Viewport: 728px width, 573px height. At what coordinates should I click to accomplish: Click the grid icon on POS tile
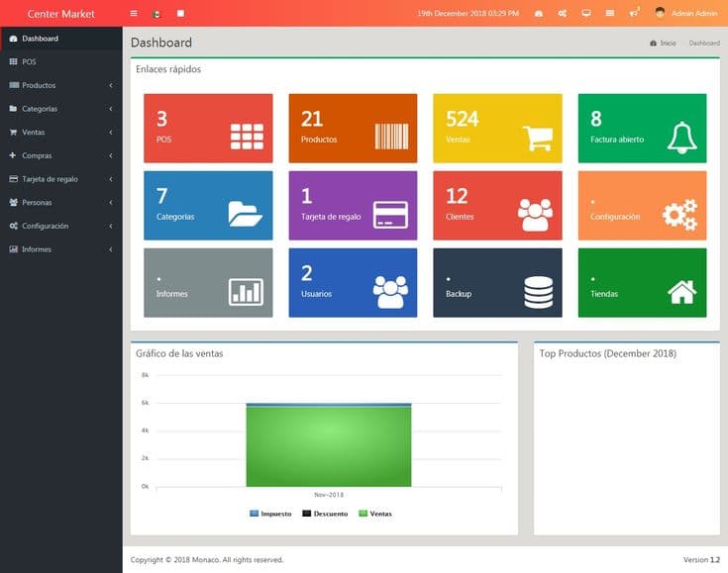[x=247, y=137]
